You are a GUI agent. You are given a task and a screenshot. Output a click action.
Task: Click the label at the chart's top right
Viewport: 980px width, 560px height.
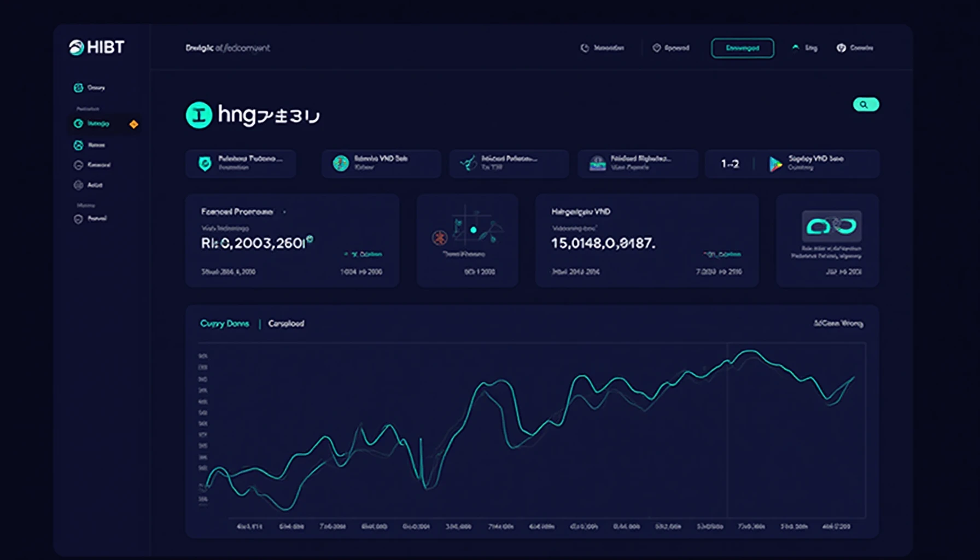point(838,324)
